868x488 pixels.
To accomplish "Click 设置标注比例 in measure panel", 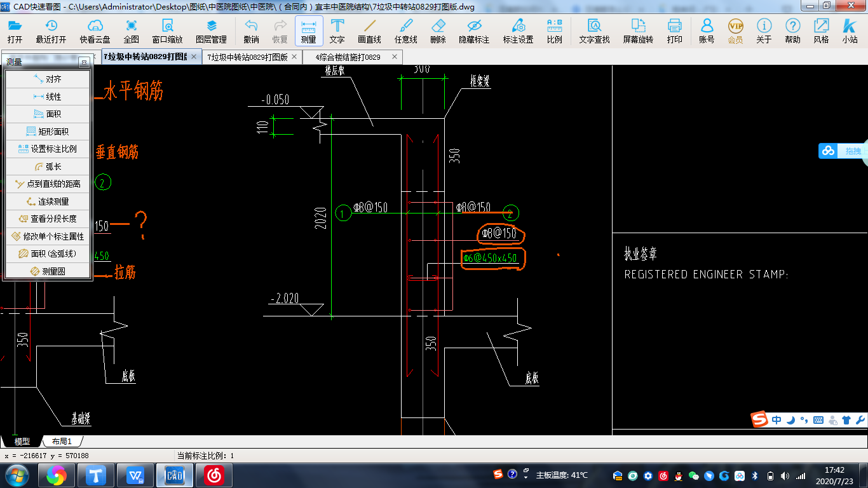I will pyautogui.click(x=48, y=149).
